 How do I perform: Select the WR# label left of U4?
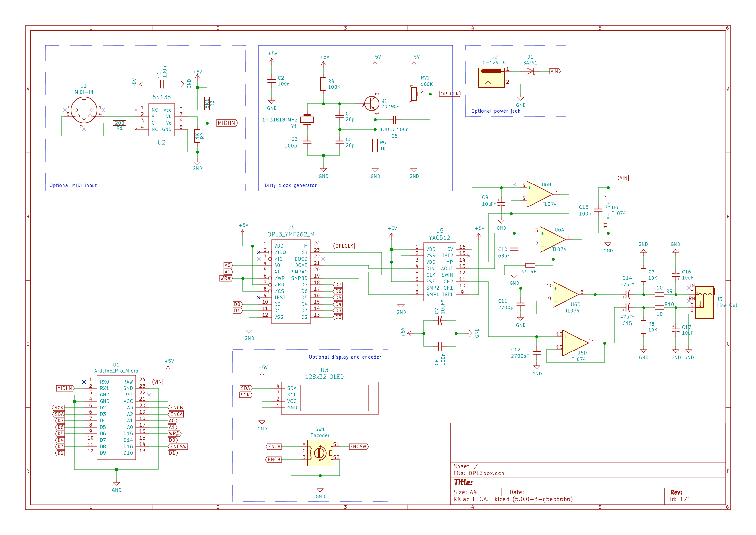(x=226, y=279)
